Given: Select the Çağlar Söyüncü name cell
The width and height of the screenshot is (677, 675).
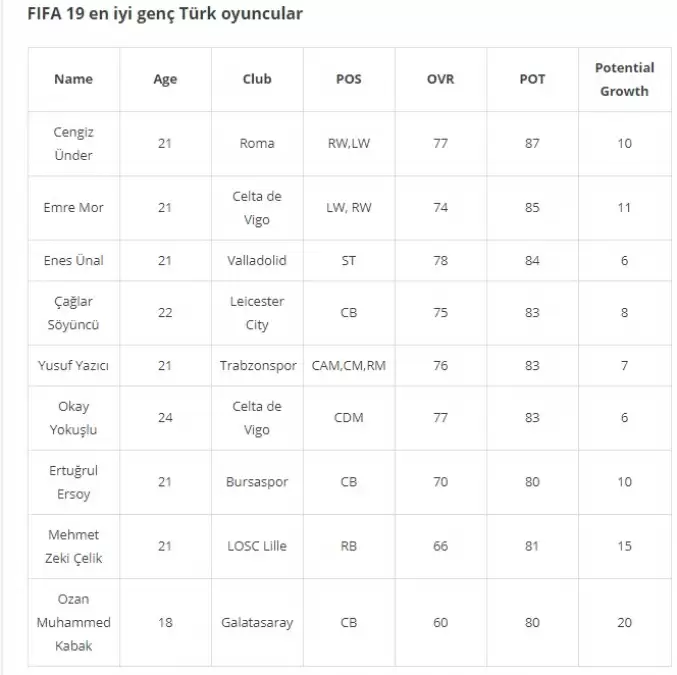Looking at the screenshot, I should pos(73,313).
